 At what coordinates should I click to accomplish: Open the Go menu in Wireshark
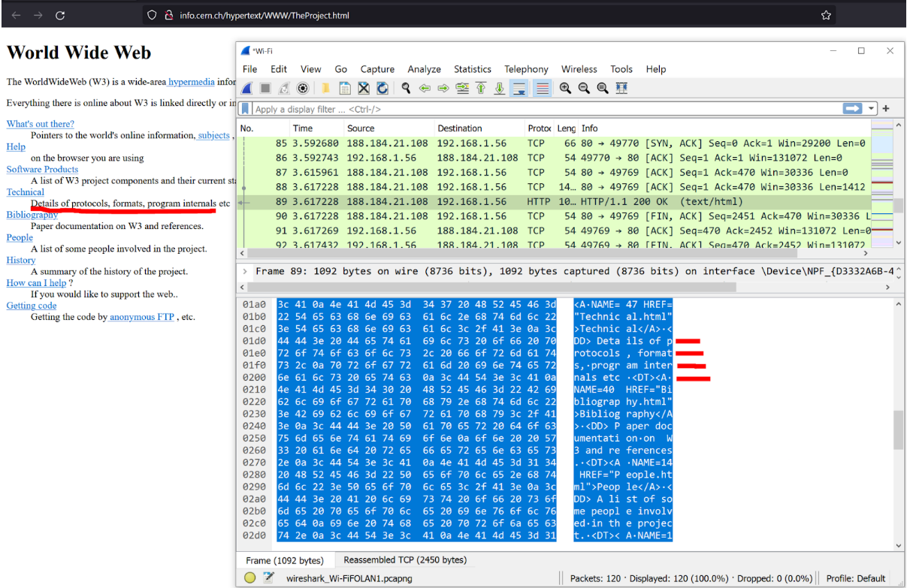click(x=341, y=69)
